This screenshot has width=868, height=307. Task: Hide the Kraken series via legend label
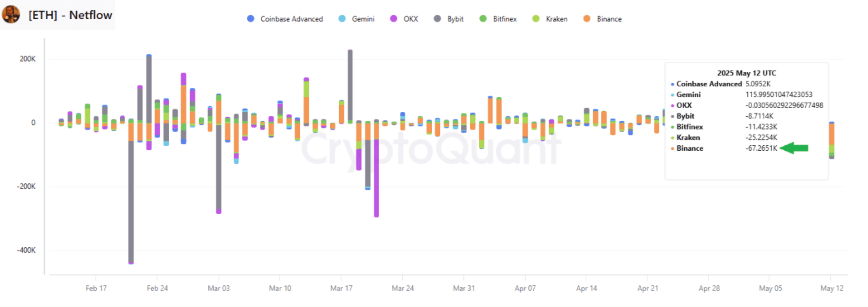click(556, 19)
